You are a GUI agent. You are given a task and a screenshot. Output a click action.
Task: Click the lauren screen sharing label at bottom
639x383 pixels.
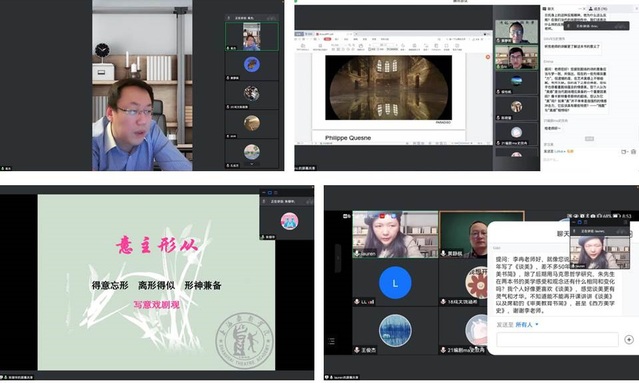point(342,377)
